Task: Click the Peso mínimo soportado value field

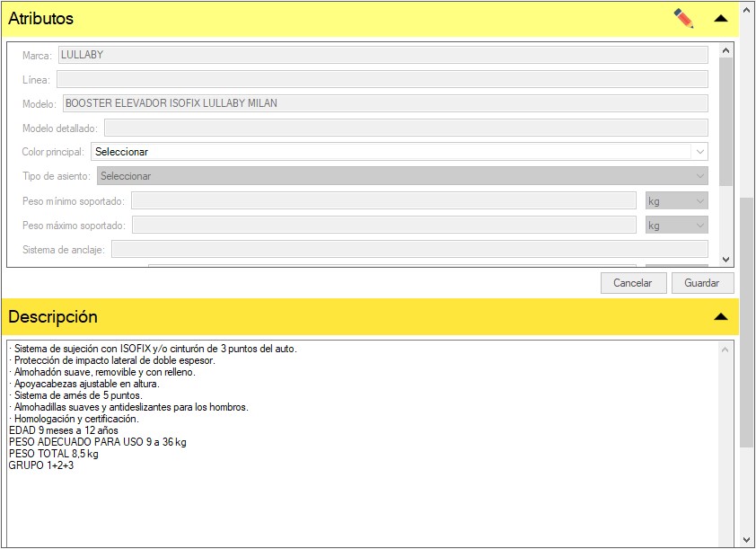Action: click(383, 200)
